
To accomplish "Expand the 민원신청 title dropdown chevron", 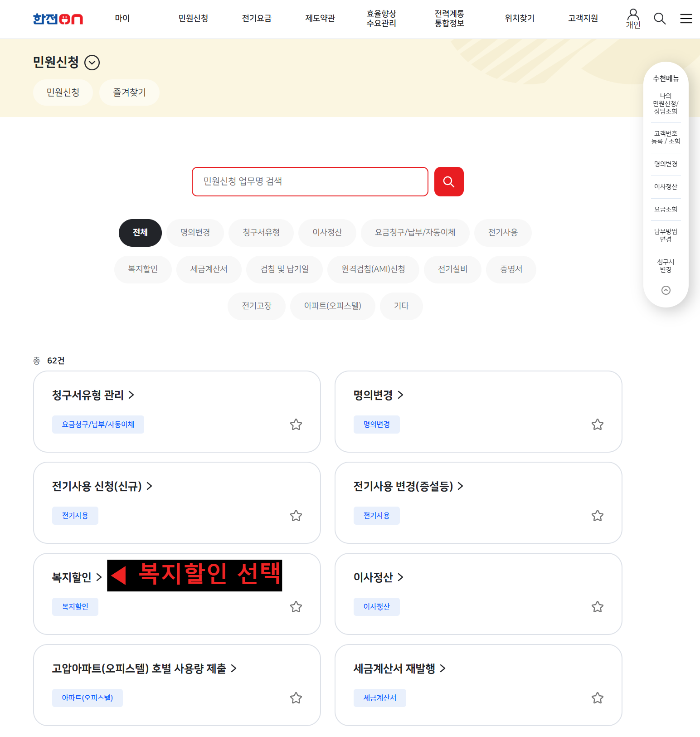I will (92, 62).
